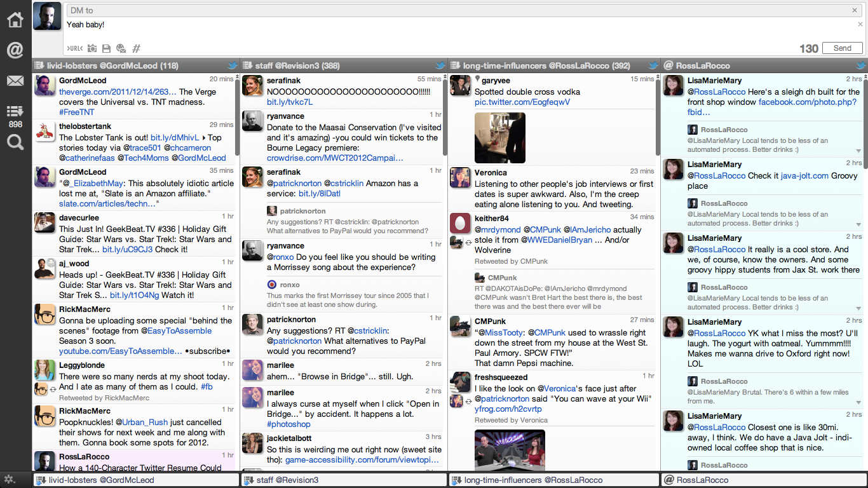This screenshot has height=488, width=868.
Task: Click the RossLaRocco mentions column scrollbar thumb
Action: [x=865, y=125]
